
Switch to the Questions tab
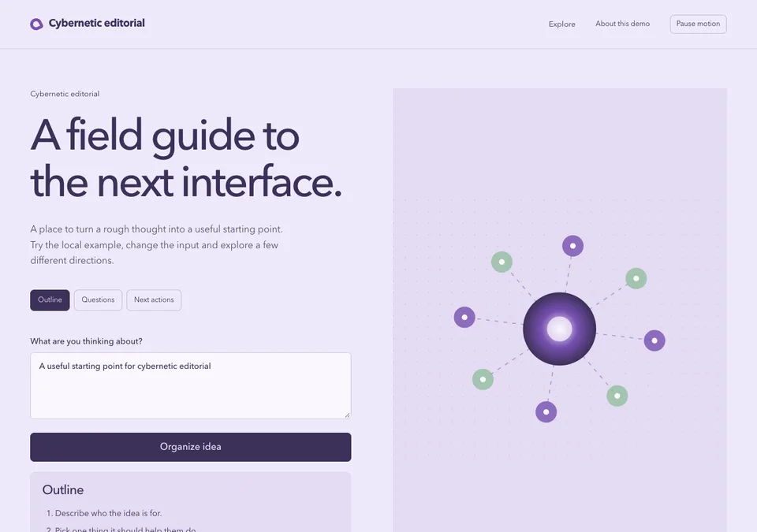98,299
